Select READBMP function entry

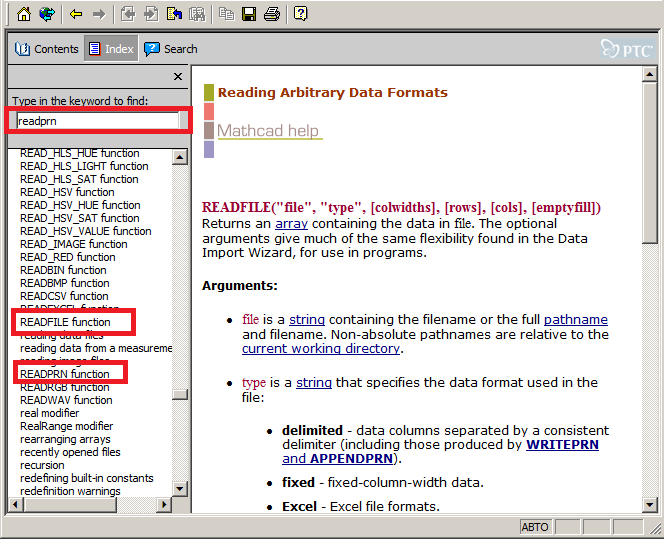coord(65,283)
